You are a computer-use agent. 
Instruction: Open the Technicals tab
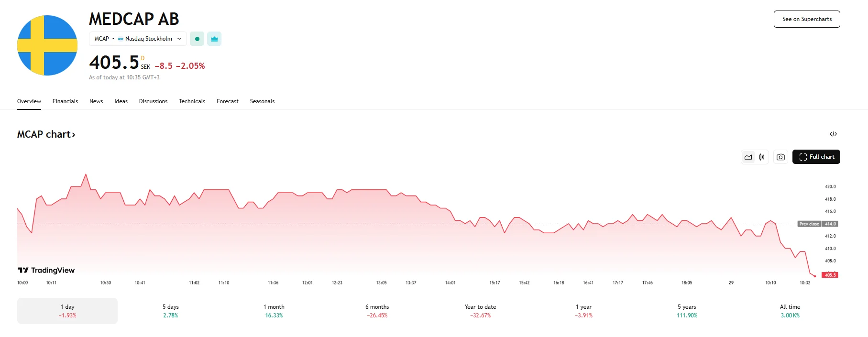192,101
